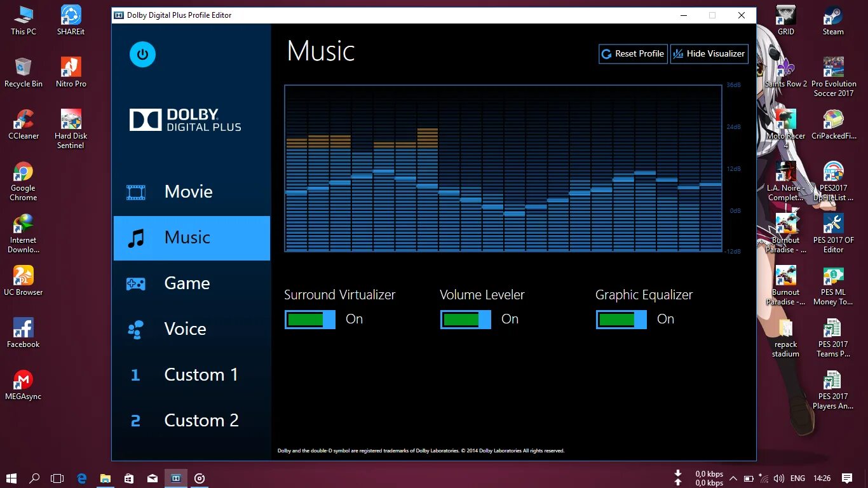Open the Wi-Fi network tray icon
This screenshot has height=488, width=868.
point(764,478)
